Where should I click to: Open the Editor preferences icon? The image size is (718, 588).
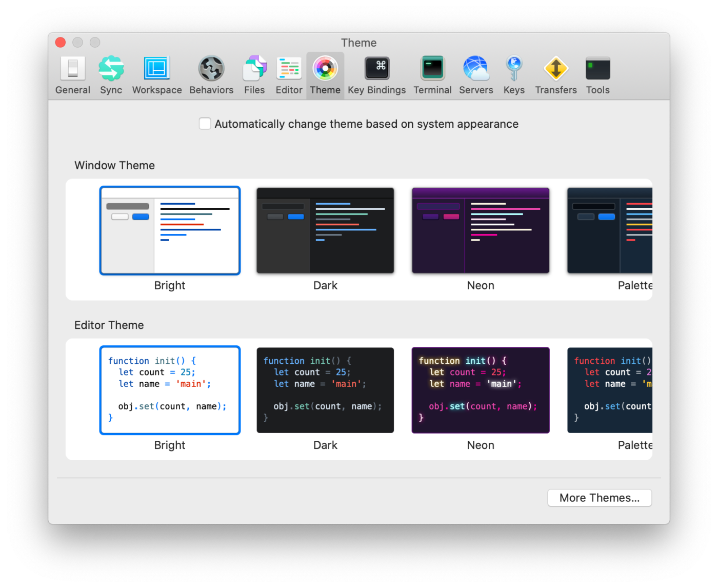[x=289, y=75]
